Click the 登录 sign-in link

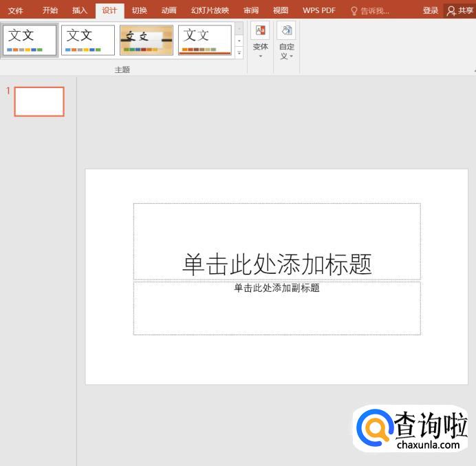coord(431,10)
